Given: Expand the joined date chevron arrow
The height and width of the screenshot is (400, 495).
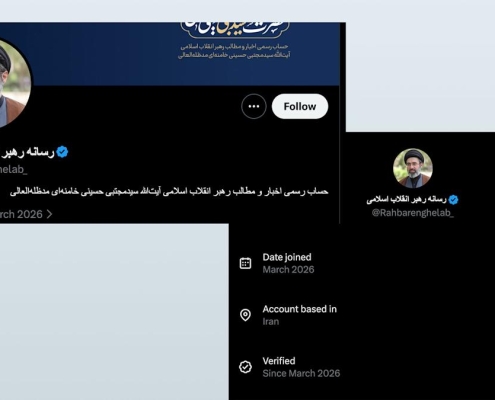Looking at the screenshot, I should click(x=49, y=214).
